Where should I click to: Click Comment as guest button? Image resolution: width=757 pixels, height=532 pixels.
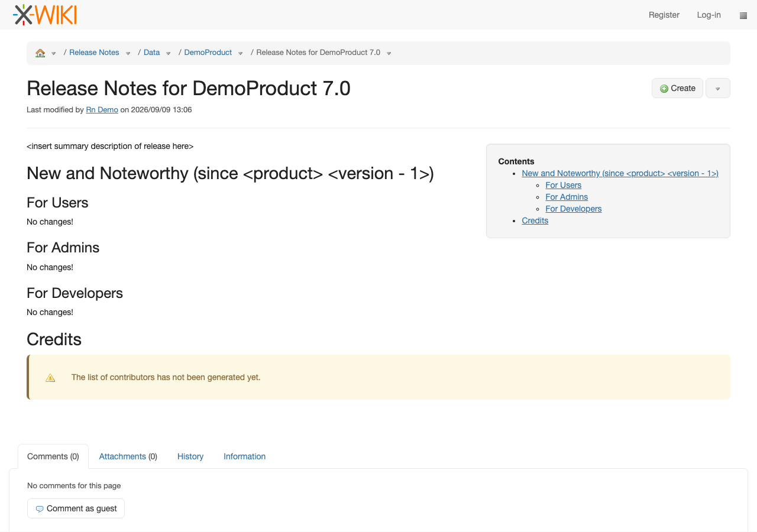[76, 508]
